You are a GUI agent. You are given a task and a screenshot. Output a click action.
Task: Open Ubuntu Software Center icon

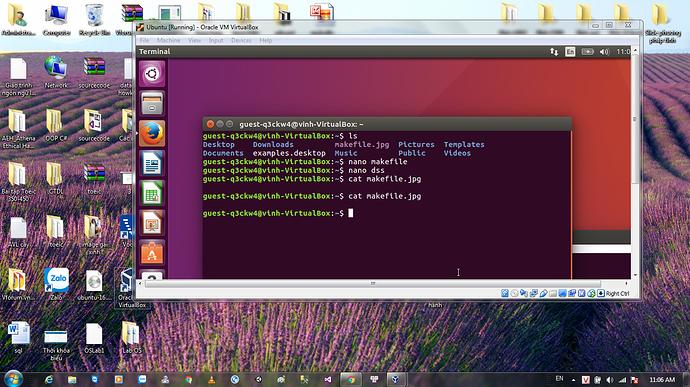point(152,253)
